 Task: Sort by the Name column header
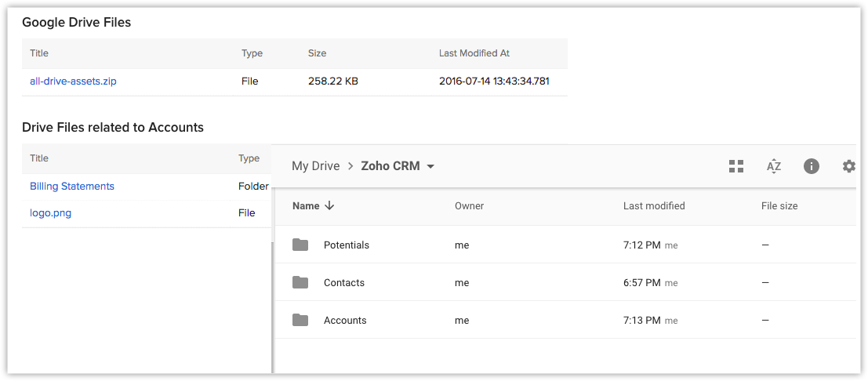pyautogui.click(x=306, y=206)
